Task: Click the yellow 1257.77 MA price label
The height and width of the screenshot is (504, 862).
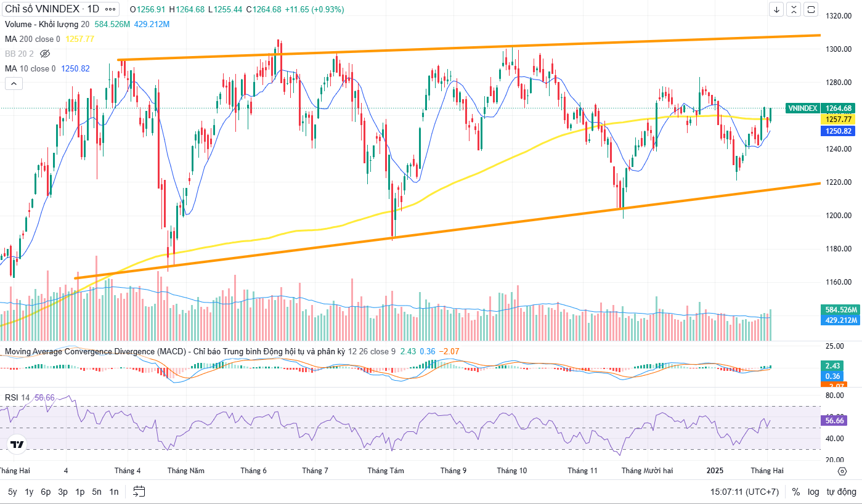Action: [839, 120]
